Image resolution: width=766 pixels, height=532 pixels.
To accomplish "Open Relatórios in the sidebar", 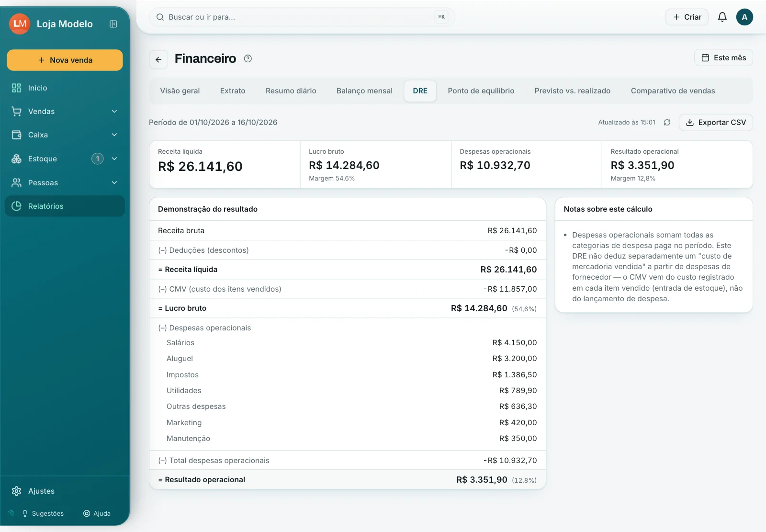I will [65, 206].
